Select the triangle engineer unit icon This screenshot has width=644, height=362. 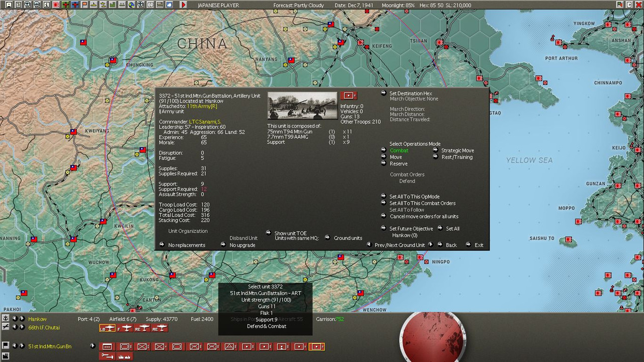(x=229, y=346)
